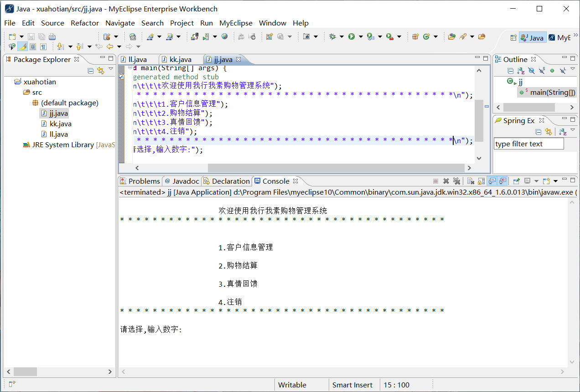Image resolution: width=580 pixels, height=392 pixels.
Task: Toggle Mark Occurrences highlighter
Action: click(23, 46)
